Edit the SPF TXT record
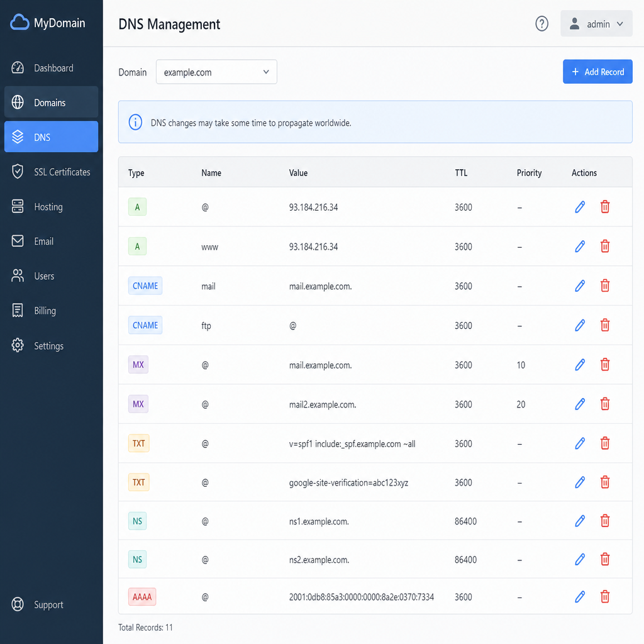The width and height of the screenshot is (644, 644). (x=579, y=443)
